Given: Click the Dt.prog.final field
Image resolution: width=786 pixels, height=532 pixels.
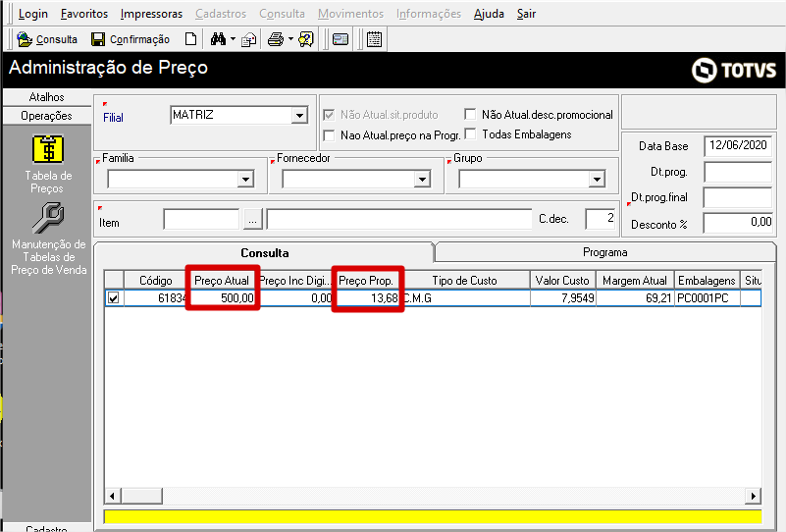Looking at the screenshot, I should 737,197.
